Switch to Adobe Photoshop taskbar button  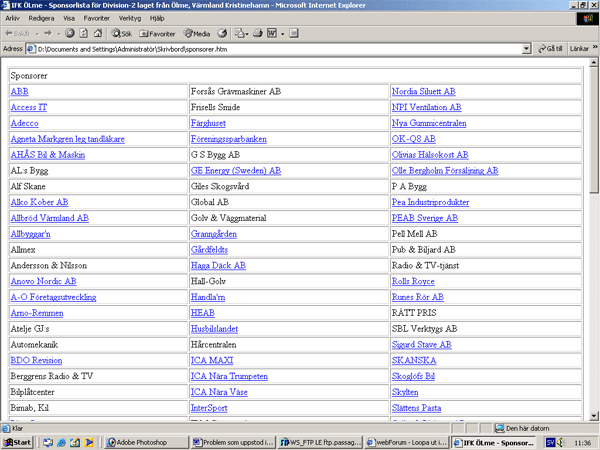[x=147, y=442]
